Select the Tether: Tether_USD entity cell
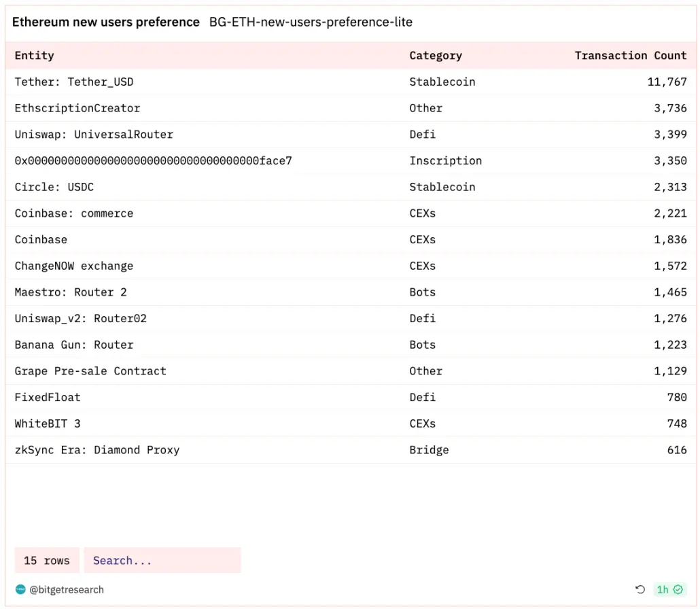 coord(74,82)
